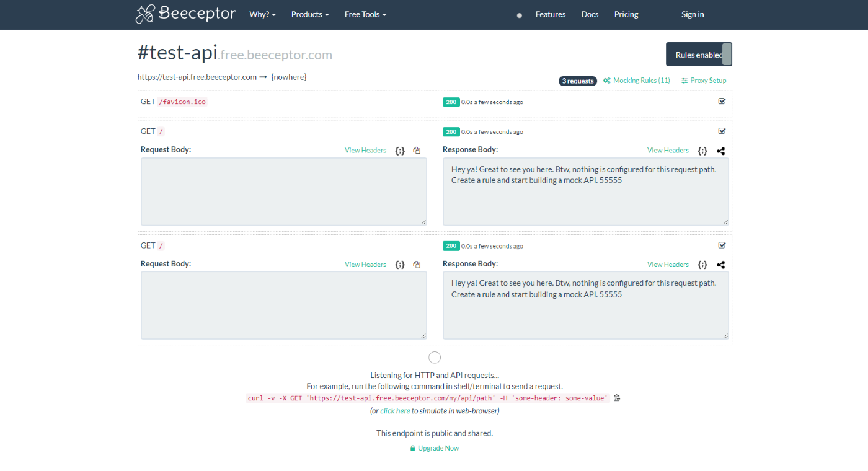Toggle checkbox of the first GET / request
Screen dimensions: 868x471
(x=722, y=131)
